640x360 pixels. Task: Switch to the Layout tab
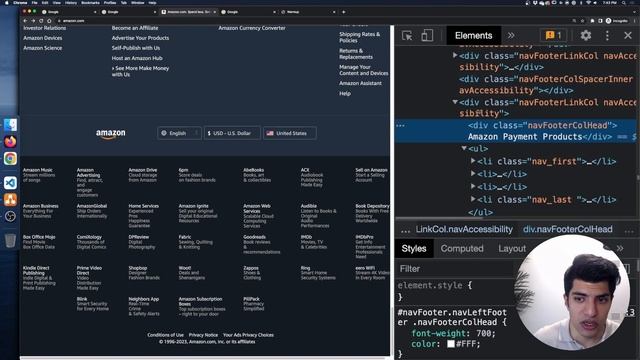pyautogui.click(x=512, y=249)
